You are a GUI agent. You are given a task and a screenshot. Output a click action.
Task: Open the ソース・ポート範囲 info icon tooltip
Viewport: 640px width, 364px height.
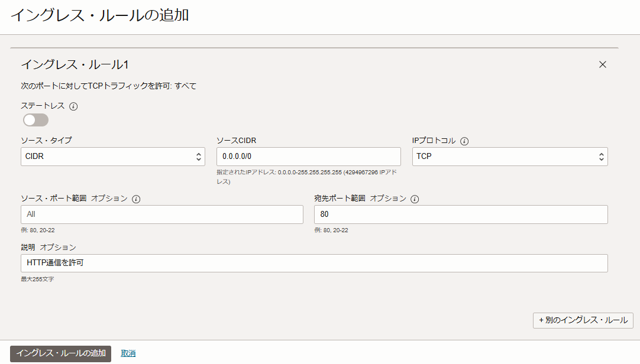136,199
